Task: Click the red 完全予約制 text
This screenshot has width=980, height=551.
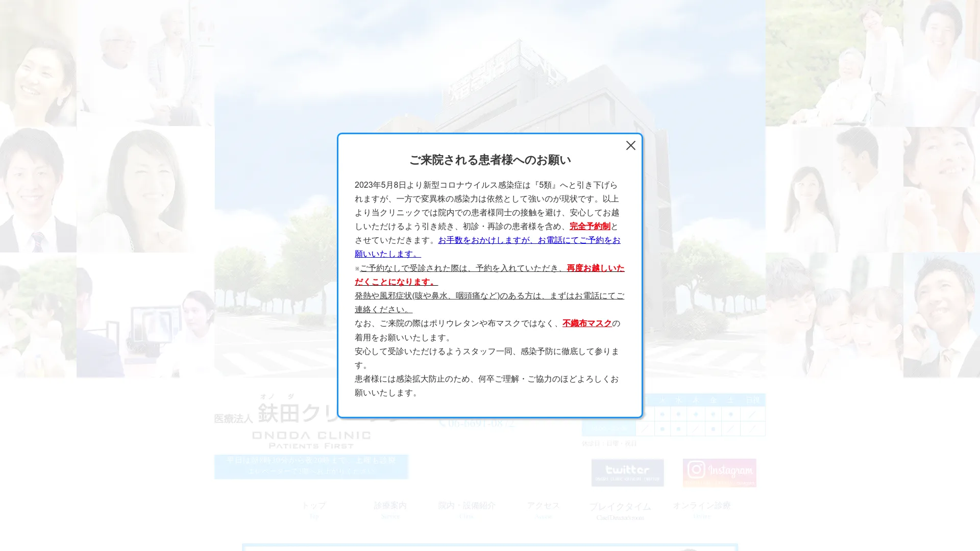Action: 590,226
